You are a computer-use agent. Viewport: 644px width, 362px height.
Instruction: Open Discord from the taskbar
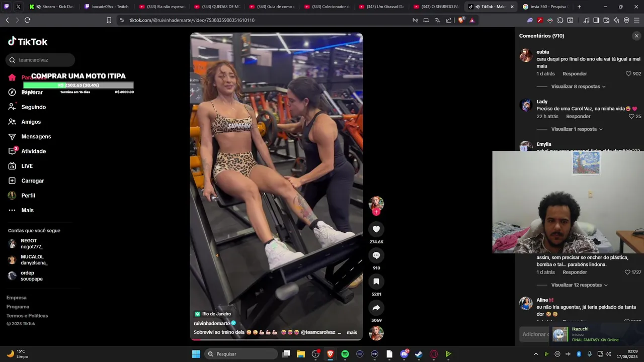click(x=404, y=354)
